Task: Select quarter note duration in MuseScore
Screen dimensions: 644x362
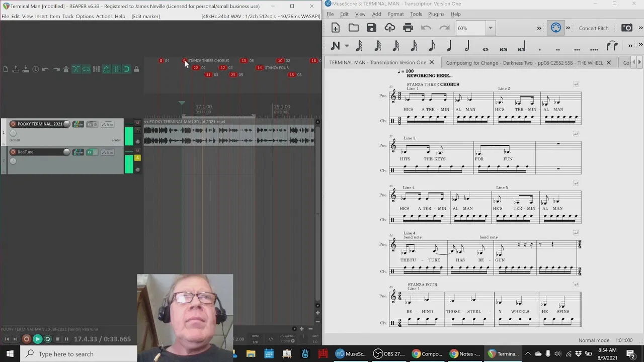Action: [449, 46]
